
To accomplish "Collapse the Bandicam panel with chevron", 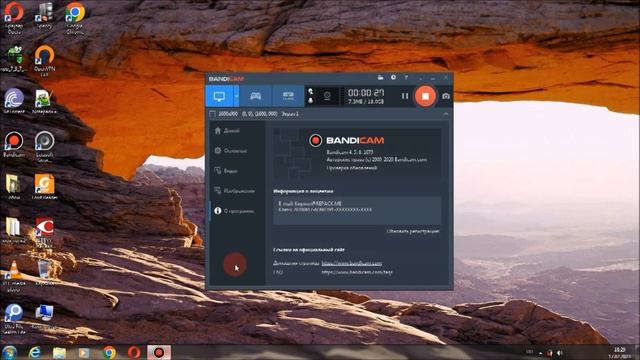I will [446, 114].
